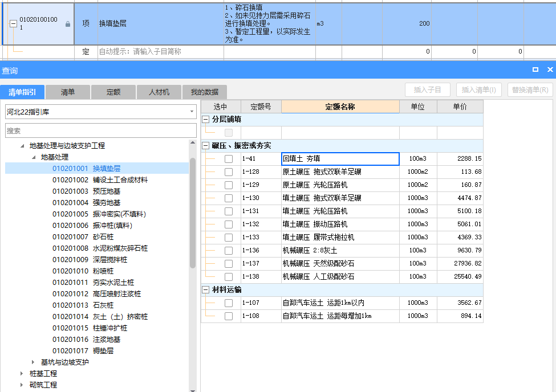The width and height of the screenshot is (556, 392).
Task: Check the box for 1-132 振动压路机
Action: [229, 224]
